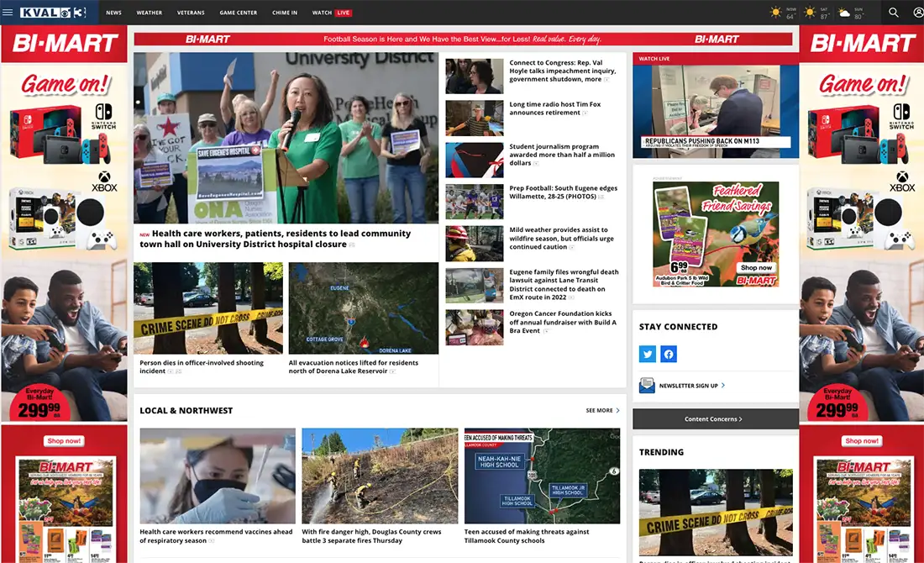Click the Trending crime scene thumbnail
Viewport: 924px width, 563px height.
click(x=716, y=513)
